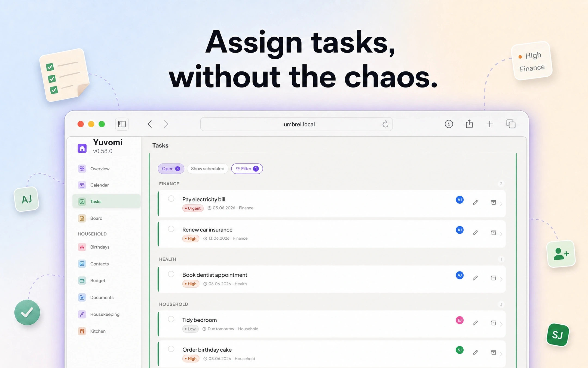The image size is (588, 368).
Task: Click the Pay electricity bill title
Action: (204, 199)
